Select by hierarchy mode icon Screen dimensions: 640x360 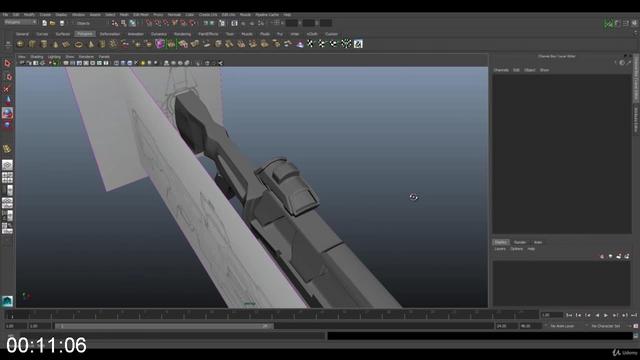115,23
